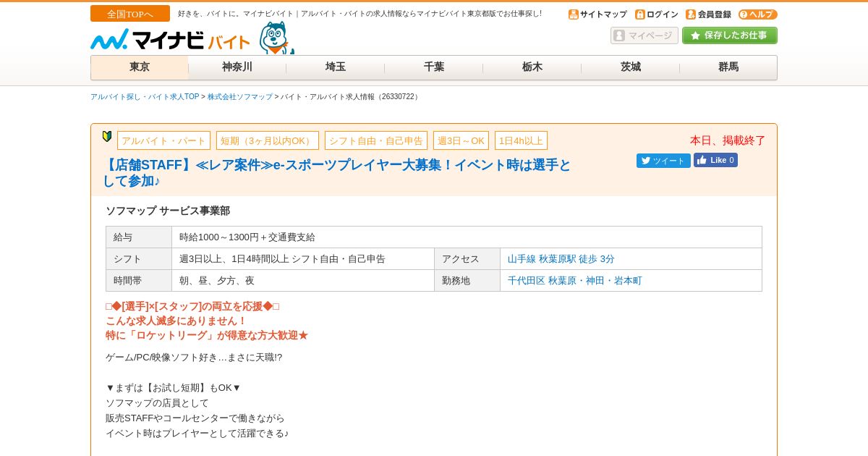This screenshot has width=868, height=456.
Task: Go to 全国TOPへ
Action: coord(130,14)
